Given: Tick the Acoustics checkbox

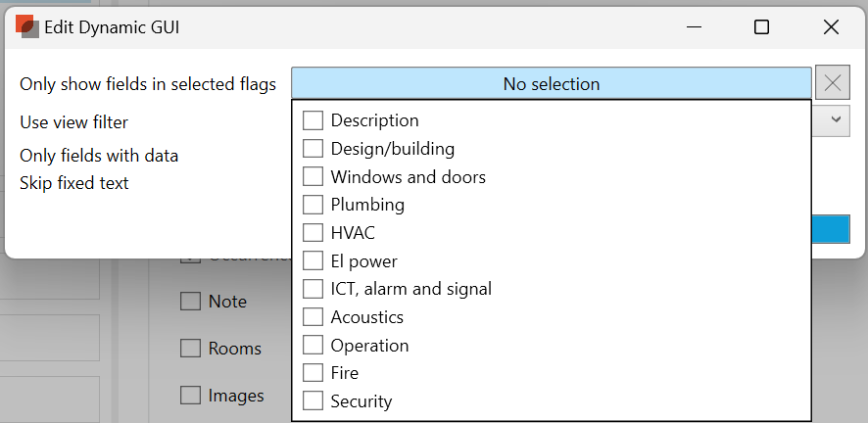Looking at the screenshot, I should click(313, 317).
